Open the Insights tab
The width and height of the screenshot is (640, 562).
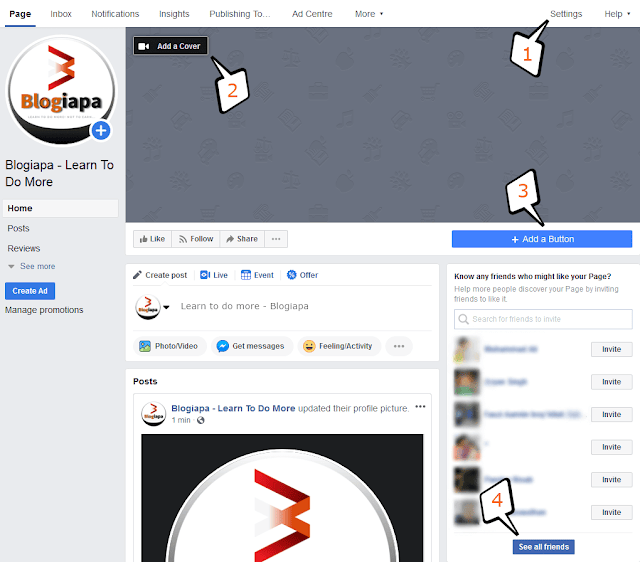click(x=174, y=14)
